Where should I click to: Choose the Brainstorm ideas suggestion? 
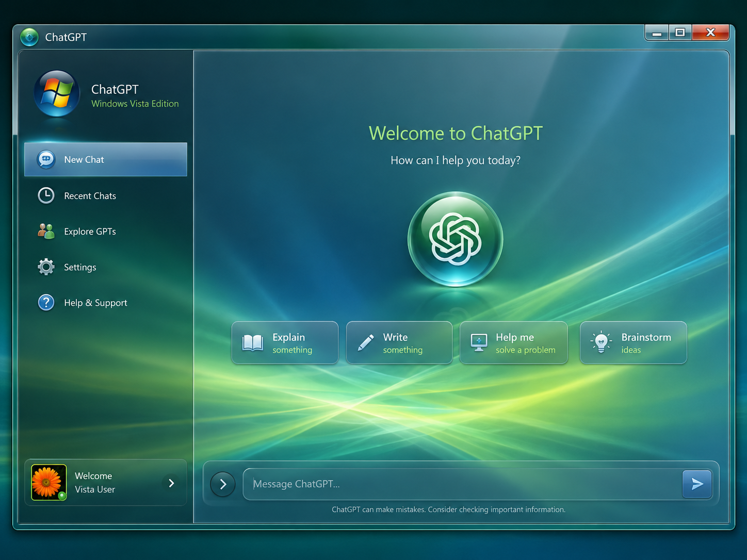[634, 343]
